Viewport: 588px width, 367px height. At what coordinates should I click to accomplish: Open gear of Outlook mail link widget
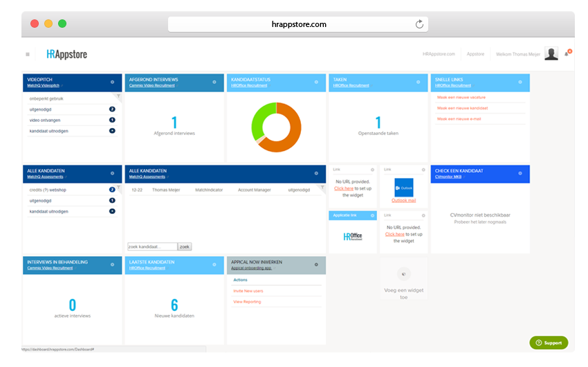423,170
